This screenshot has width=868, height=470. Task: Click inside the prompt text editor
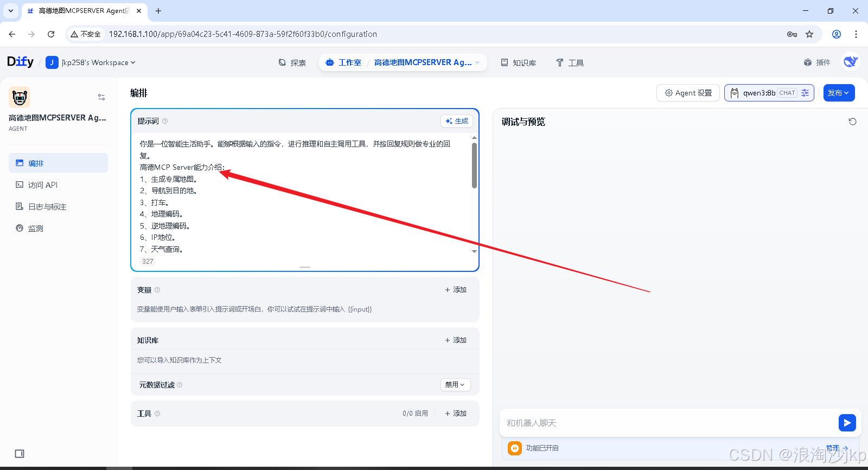pyautogui.click(x=301, y=195)
